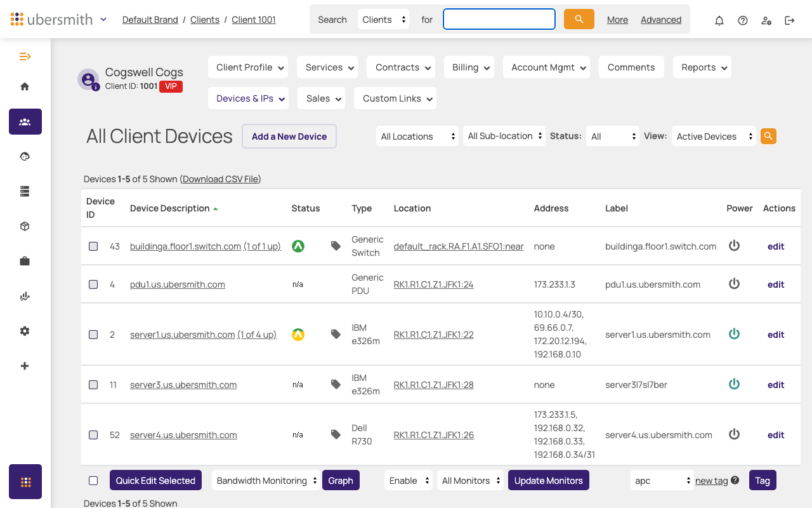Open the search Clients type dropdown
812x508 pixels.
383,20
